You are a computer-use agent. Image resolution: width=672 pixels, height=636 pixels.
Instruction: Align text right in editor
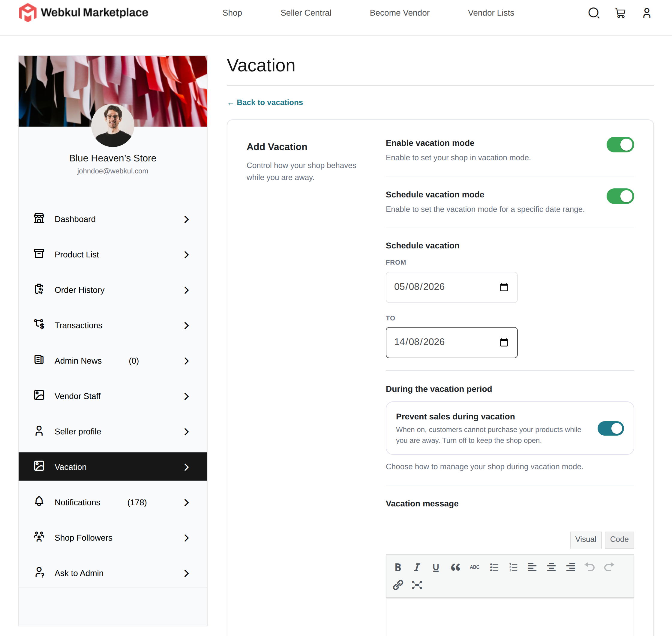(570, 567)
